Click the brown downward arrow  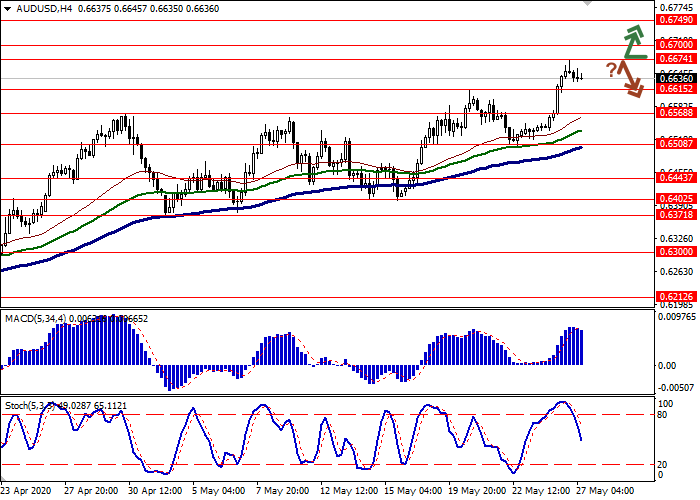click(630, 80)
